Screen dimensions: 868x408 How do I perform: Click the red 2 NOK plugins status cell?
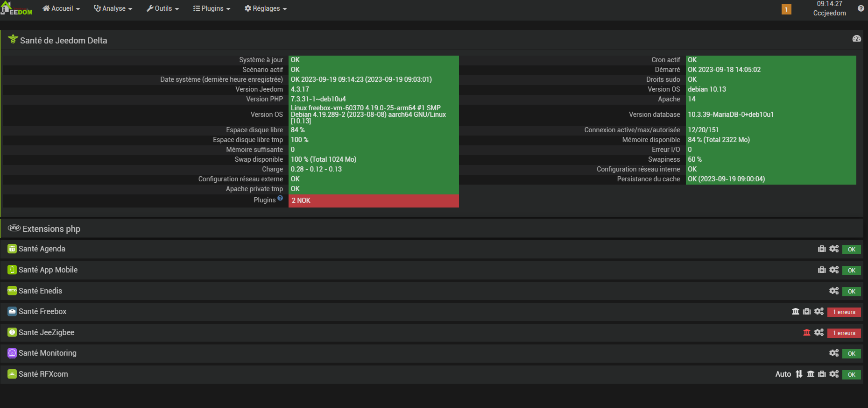374,200
